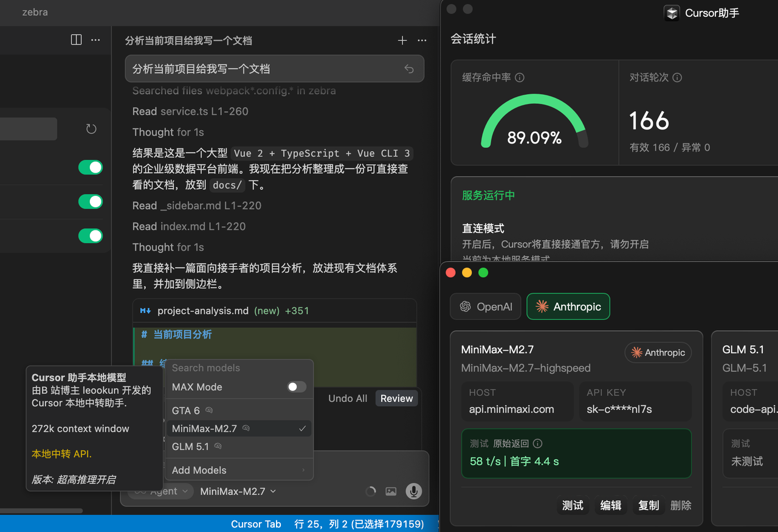Screen dimensions: 778x532
Task: Click the prompt box 分析当前项目给我写一个文档
Action: [275, 69]
